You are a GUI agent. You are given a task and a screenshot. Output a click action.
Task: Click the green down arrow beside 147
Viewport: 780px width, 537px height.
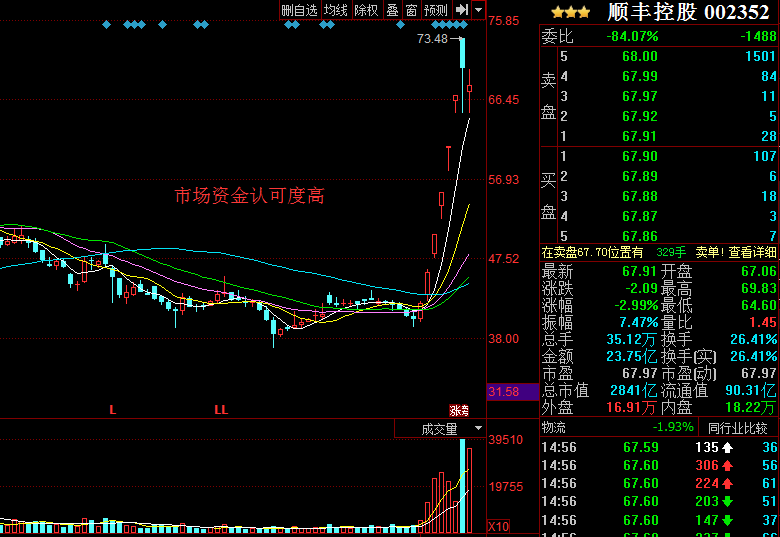coord(727,520)
